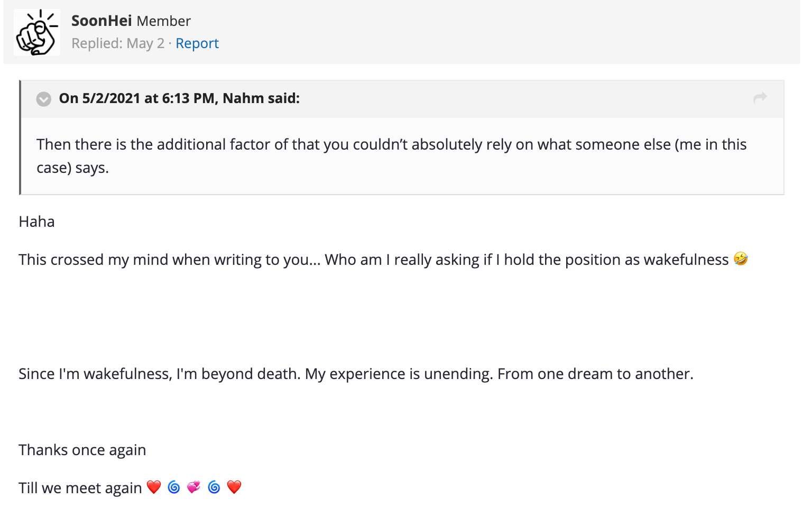The image size is (812, 517).
Task: Click SoonHei's pointing-hand avatar image
Action: [36, 33]
